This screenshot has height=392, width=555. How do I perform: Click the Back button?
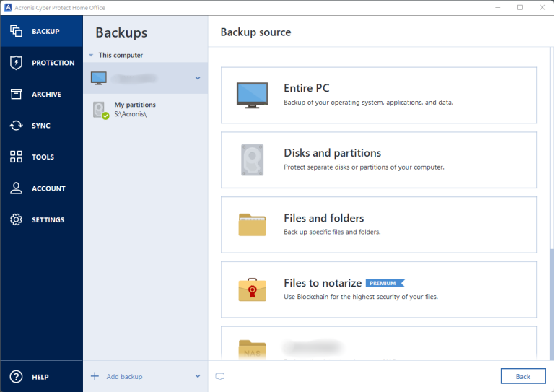coord(523,376)
